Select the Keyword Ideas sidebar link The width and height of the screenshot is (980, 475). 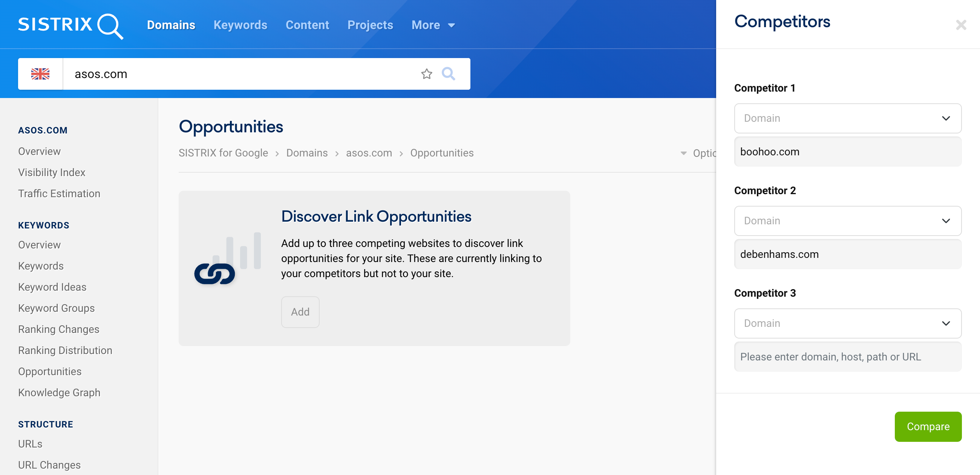coord(53,287)
